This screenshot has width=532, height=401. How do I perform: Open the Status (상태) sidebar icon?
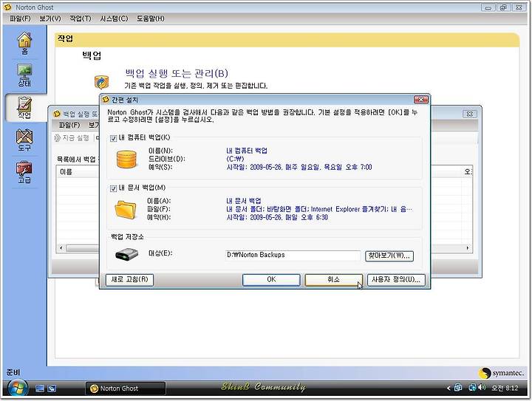click(24, 75)
